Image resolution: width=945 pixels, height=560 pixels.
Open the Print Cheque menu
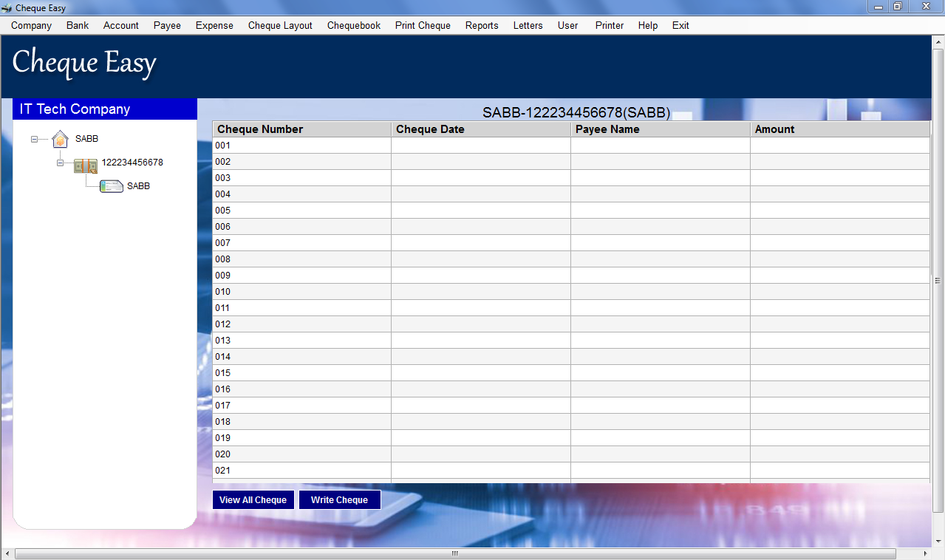422,25
